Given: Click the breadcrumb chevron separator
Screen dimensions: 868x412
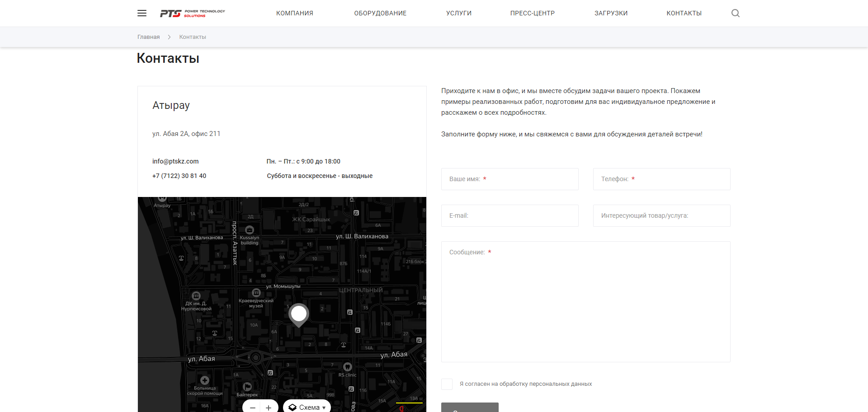Looking at the screenshot, I should point(169,37).
